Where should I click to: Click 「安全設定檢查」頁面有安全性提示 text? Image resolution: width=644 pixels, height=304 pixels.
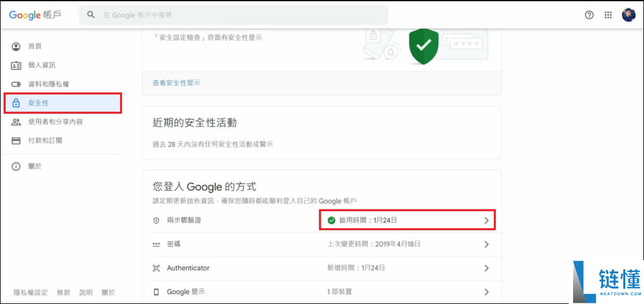pos(207,38)
